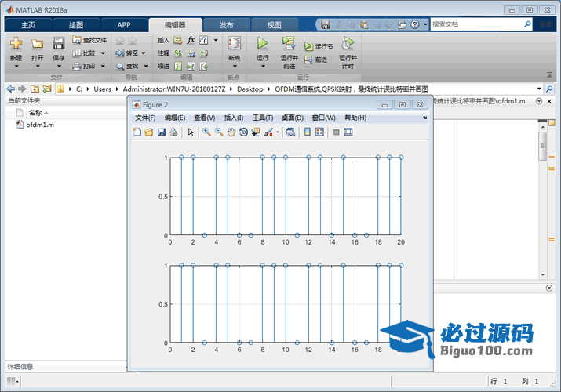The image size is (561, 392).
Task: Click Run and Advance (运行并前进)
Action: pos(289,53)
